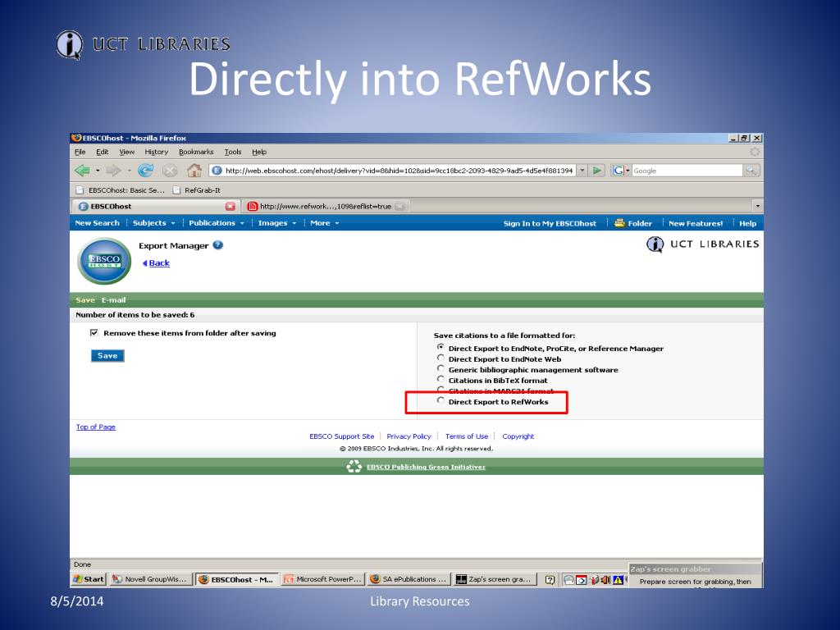Click in the Google search box
This screenshot has height=630, width=840.
click(687, 171)
